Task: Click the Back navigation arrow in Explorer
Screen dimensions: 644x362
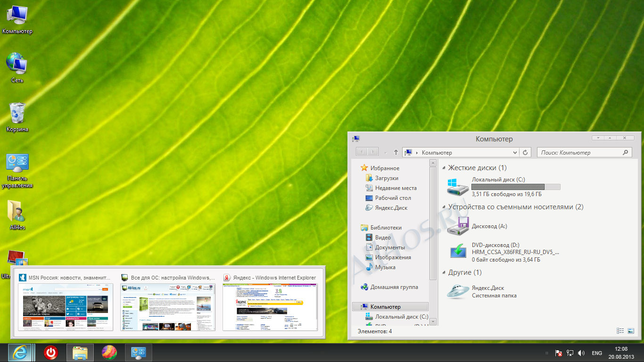Action: click(x=362, y=152)
